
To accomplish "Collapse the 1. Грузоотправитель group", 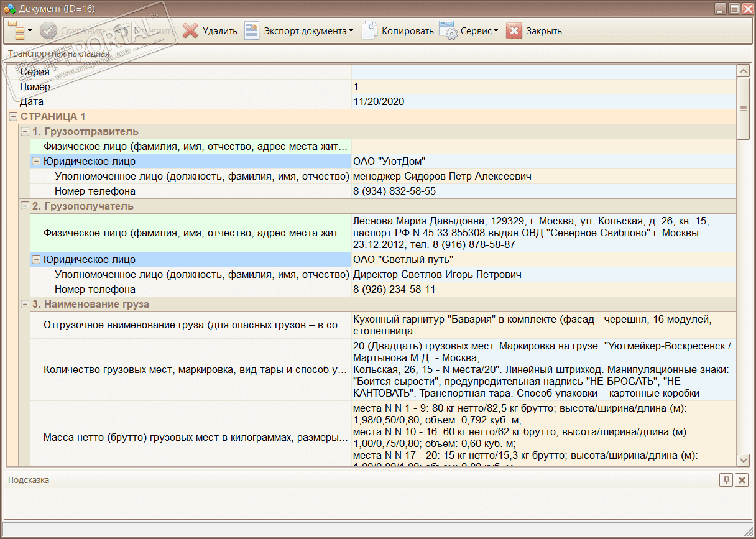I will (24, 131).
